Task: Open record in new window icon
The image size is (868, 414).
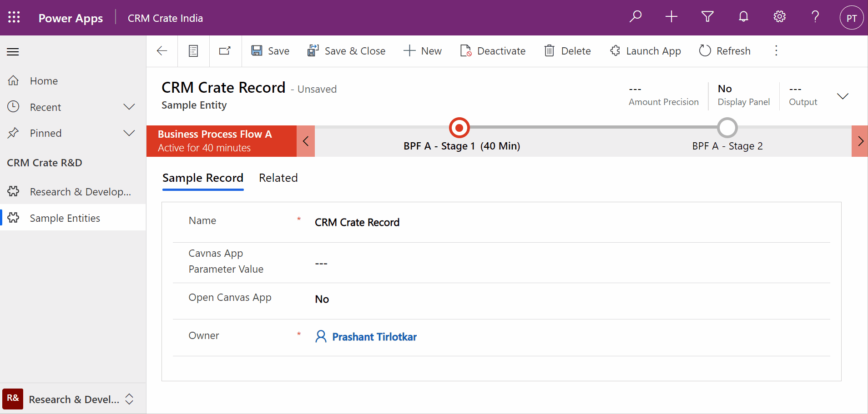Action: pyautogui.click(x=225, y=51)
